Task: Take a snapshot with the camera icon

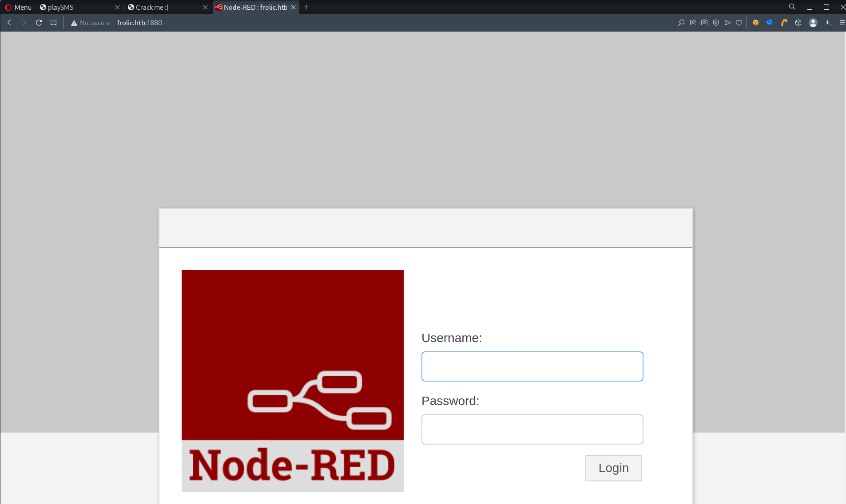Action: point(704,23)
